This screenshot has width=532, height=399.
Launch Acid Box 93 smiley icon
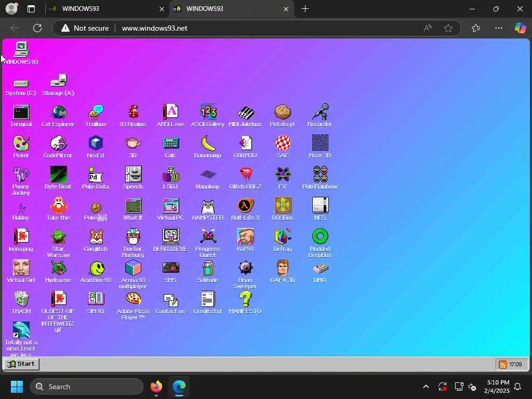tap(96, 272)
